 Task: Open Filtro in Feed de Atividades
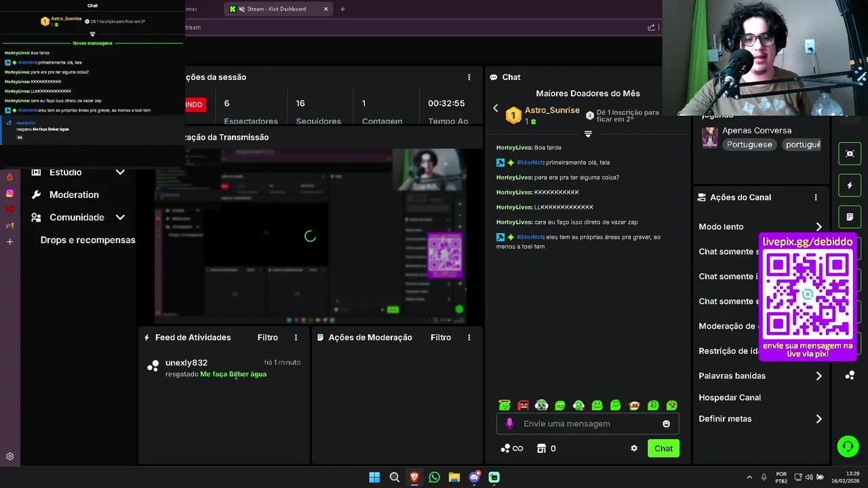[x=267, y=338]
